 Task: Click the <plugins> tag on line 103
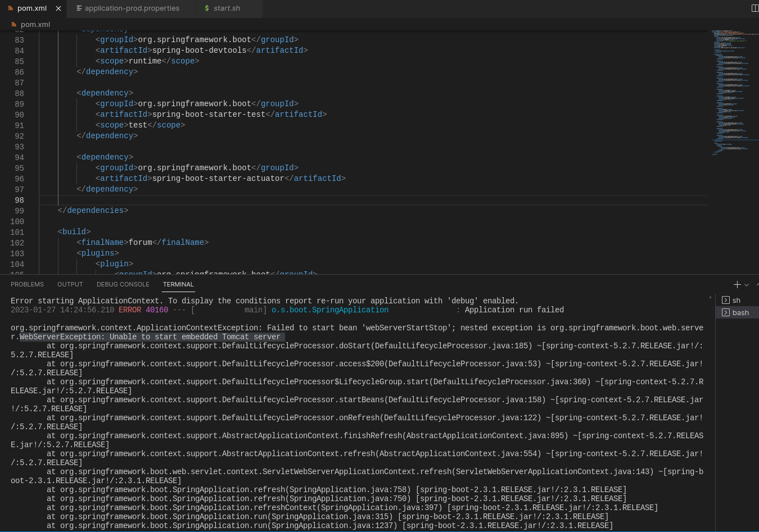tap(98, 253)
